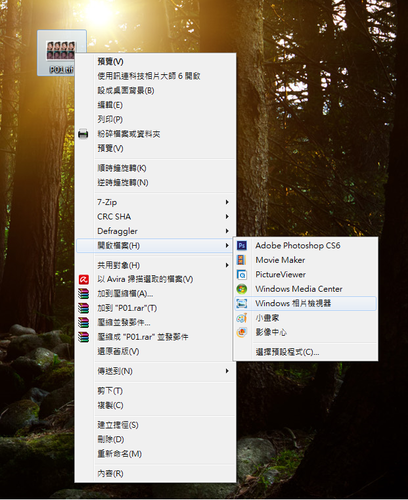Expand the 7-Zip submenu arrow

click(227, 202)
